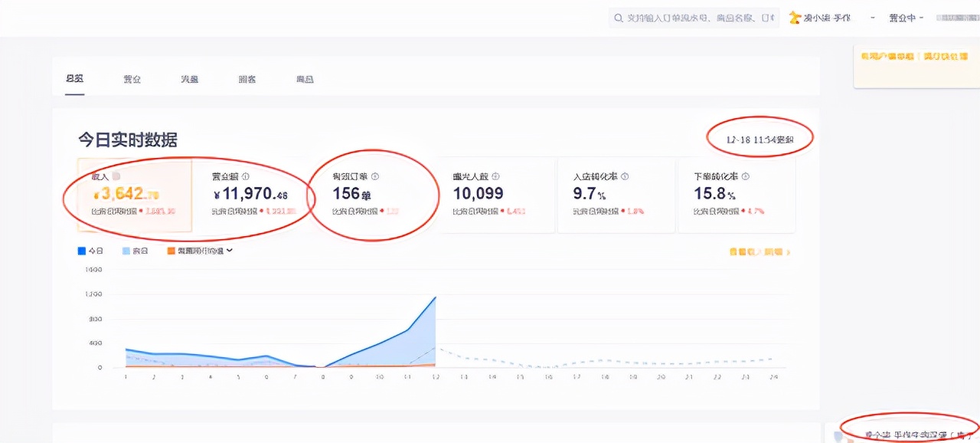Switch to the 总览 tab

pyautogui.click(x=74, y=78)
